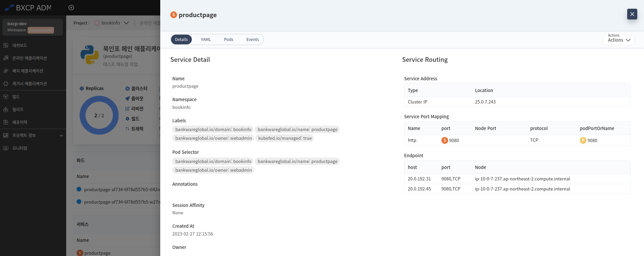Viewport: 644px width, 256px height.
Task: Click Created At value 2023-02-27 12:15:56
Action: tap(192, 234)
